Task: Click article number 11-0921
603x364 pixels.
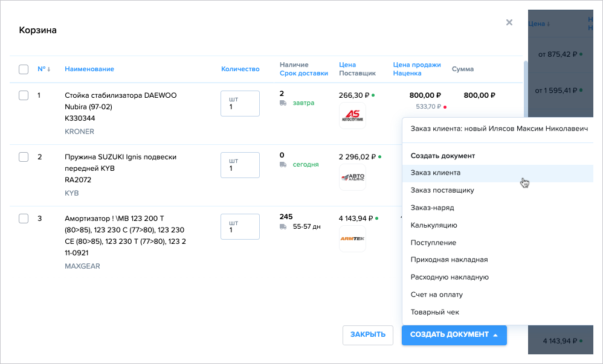Action: tap(77, 253)
